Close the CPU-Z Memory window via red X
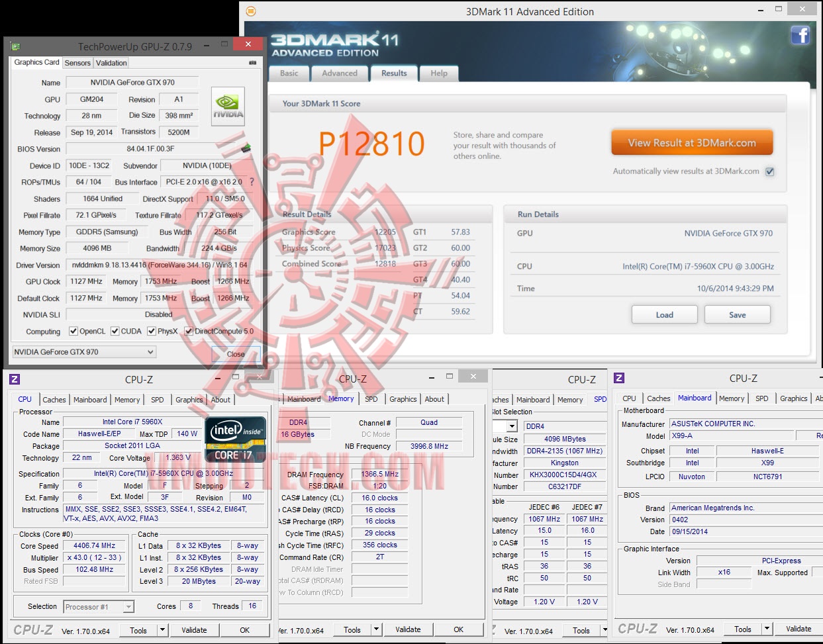 click(x=473, y=376)
